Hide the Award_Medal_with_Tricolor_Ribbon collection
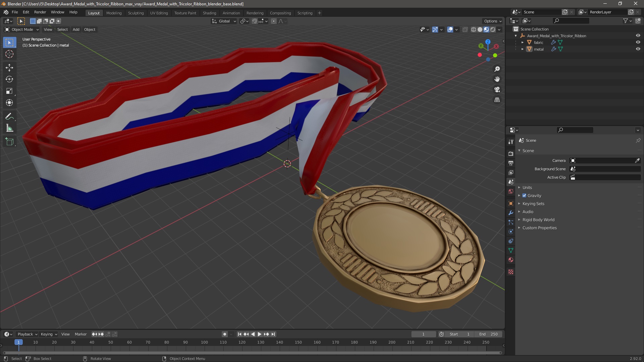 tap(638, 36)
